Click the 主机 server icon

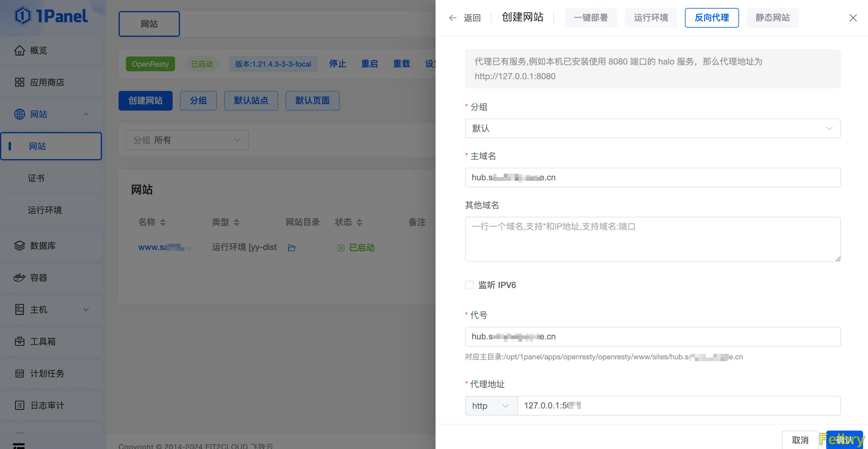20,310
